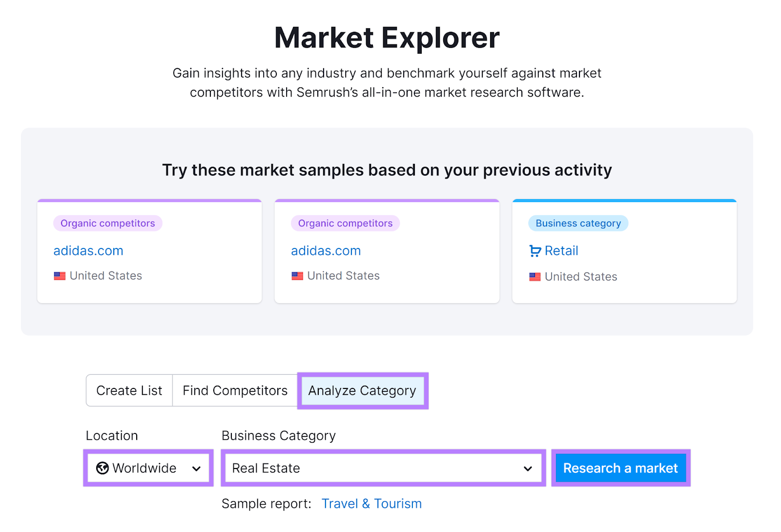Click the Organic competitors badge on first card
This screenshot has height=532, width=781.
107,223
